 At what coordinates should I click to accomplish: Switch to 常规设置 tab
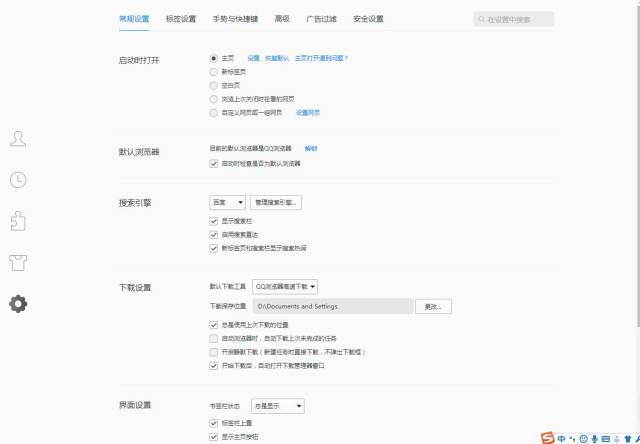click(134, 19)
